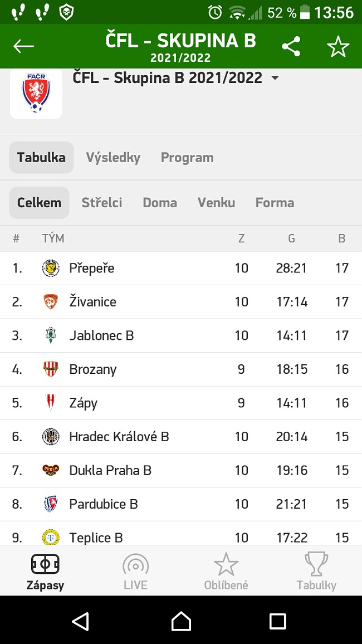Open the ČFL Skupina B season dropdown
Viewport: 362px width, 644px height.
tap(275, 79)
